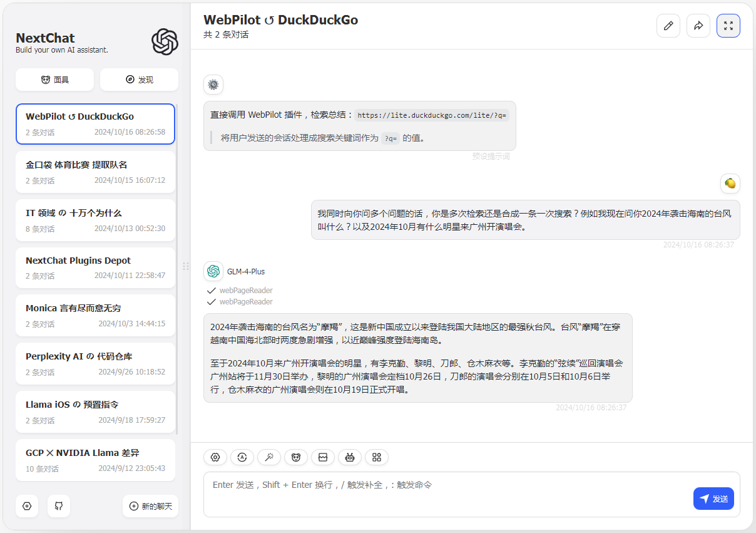Start a new chat with 新的聊天

[x=150, y=506]
